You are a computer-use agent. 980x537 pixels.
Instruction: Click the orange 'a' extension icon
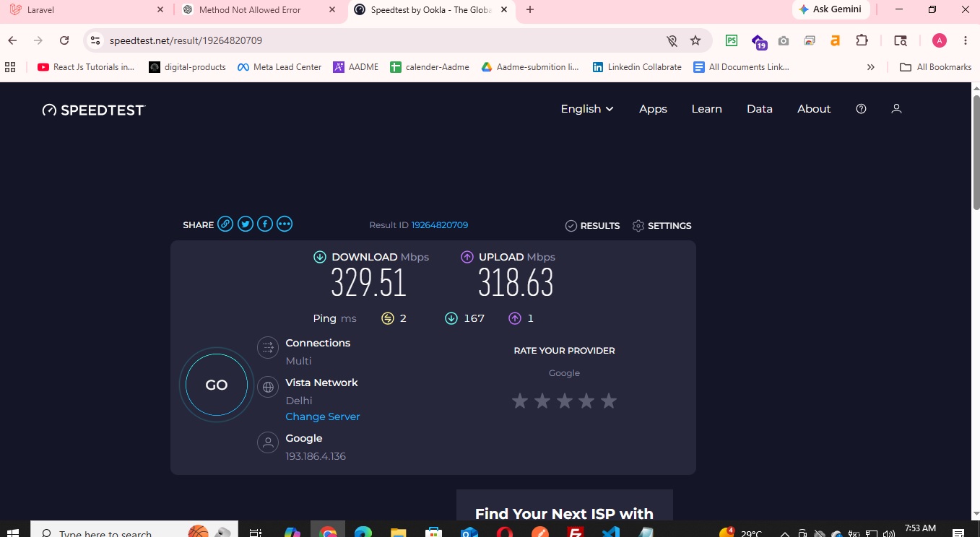tap(836, 40)
